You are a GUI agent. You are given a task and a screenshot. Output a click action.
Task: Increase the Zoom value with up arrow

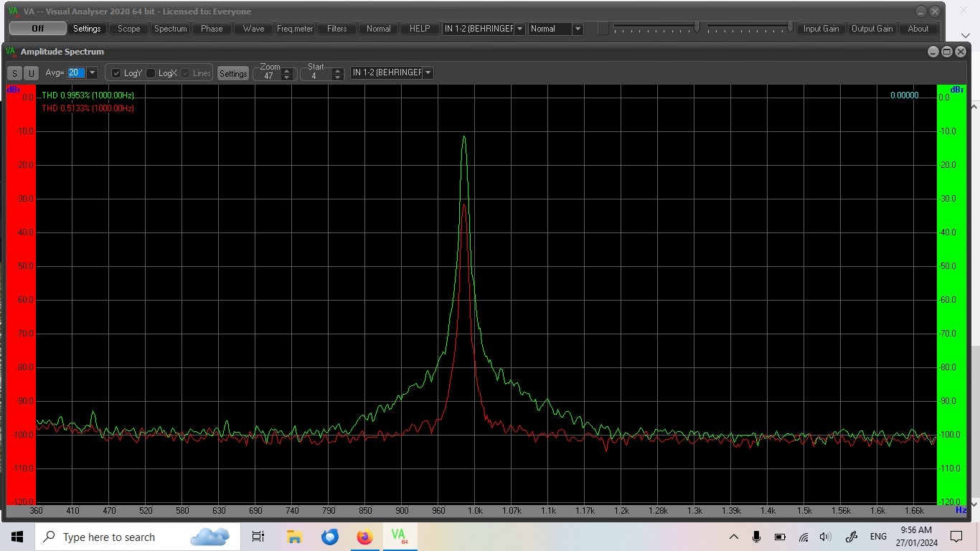(x=287, y=70)
